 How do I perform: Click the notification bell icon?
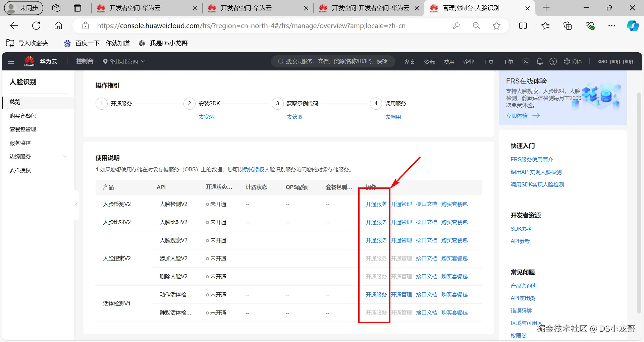(x=539, y=61)
